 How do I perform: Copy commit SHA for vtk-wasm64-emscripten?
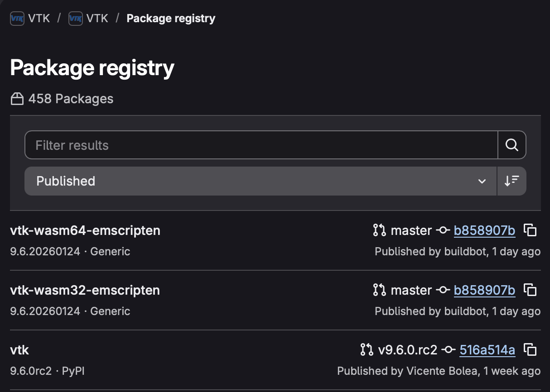pyautogui.click(x=530, y=230)
